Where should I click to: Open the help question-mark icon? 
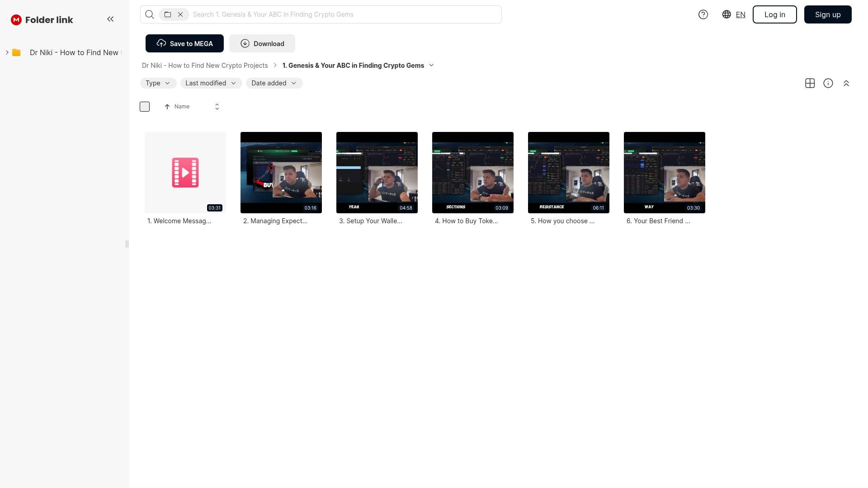[703, 14]
